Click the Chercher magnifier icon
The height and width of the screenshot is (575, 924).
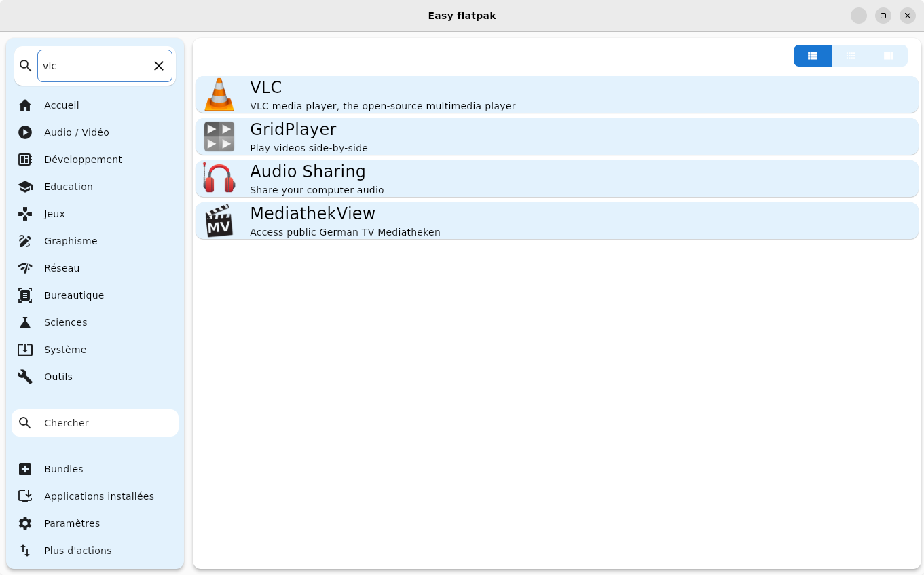pyautogui.click(x=25, y=423)
